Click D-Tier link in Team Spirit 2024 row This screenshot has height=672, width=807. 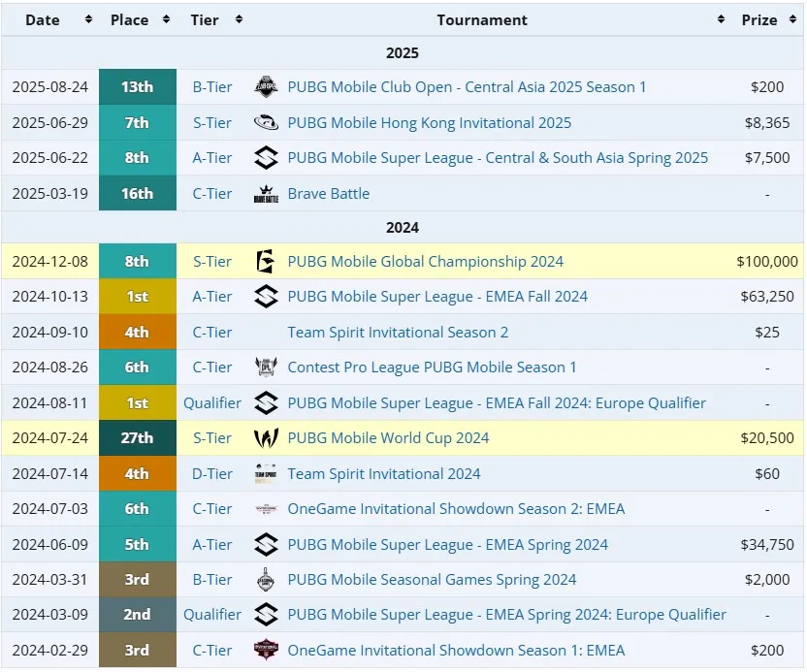212,473
